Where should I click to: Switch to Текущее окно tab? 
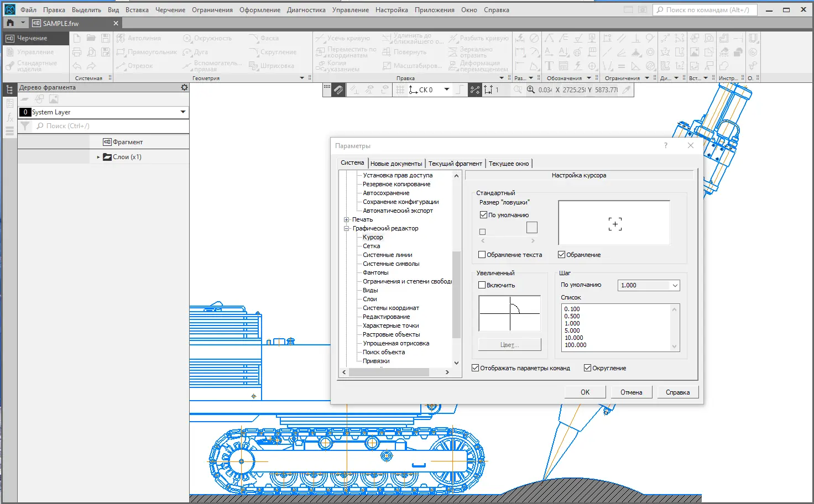coord(509,164)
